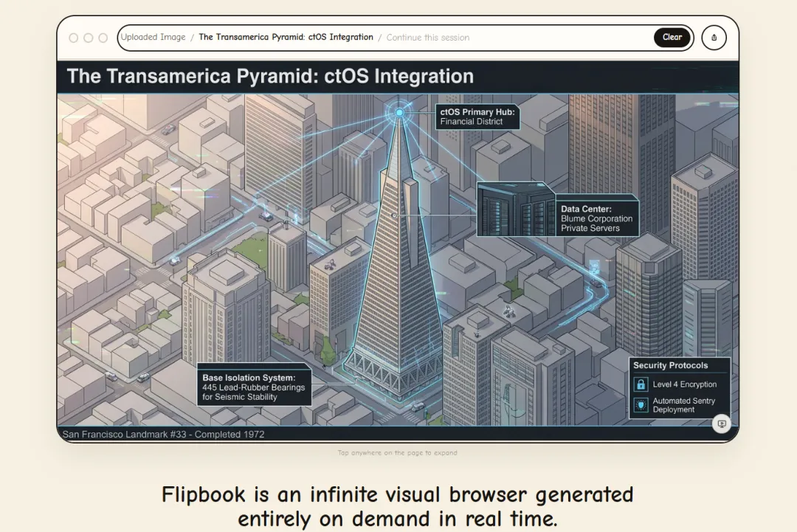Click 'San Francisco Landmark #33 - Completed 1972' caption
The height and width of the screenshot is (532, 797).
pyautogui.click(x=163, y=435)
